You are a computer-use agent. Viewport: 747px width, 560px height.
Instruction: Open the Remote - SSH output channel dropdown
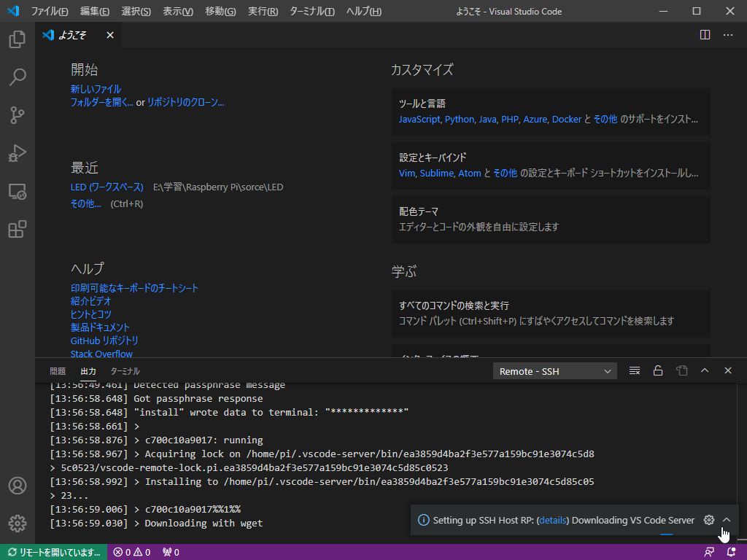coord(554,370)
